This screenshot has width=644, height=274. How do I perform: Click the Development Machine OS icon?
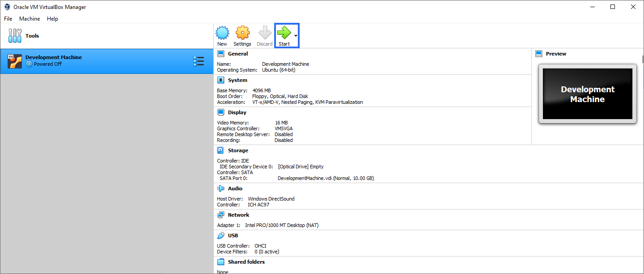[x=15, y=61]
